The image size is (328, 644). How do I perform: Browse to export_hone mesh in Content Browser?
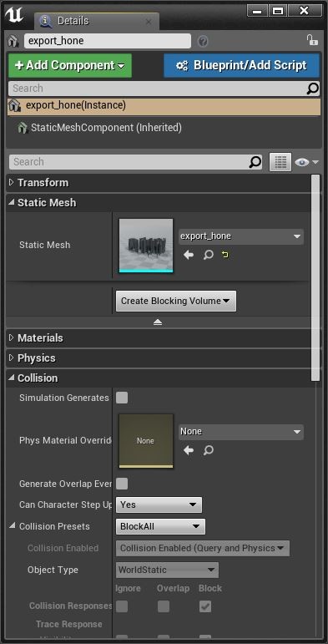coord(209,255)
